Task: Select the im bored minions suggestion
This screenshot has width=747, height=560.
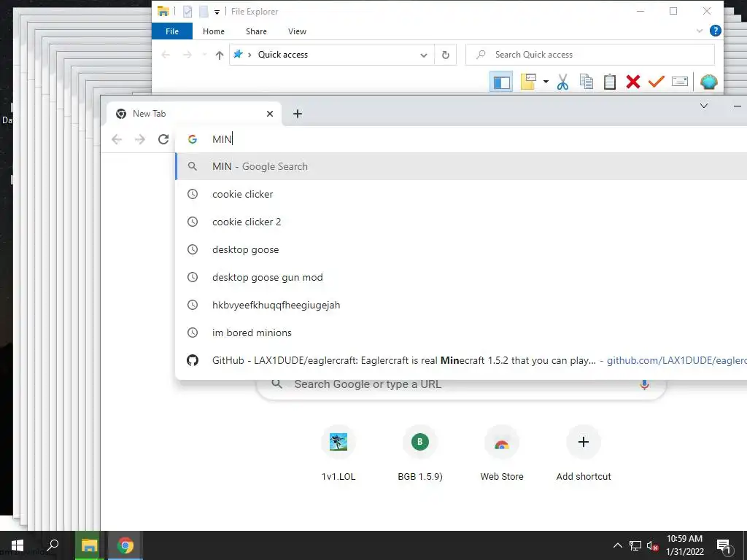Action: [461, 332]
